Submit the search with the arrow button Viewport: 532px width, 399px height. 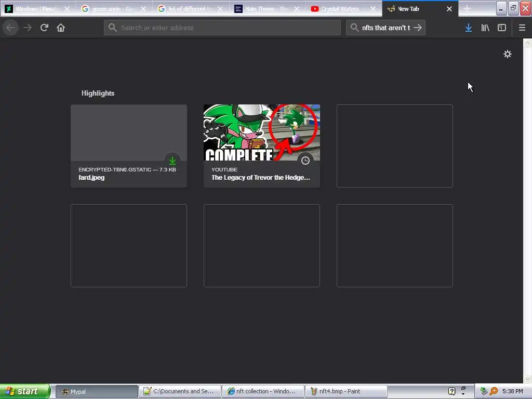(x=418, y=28)
